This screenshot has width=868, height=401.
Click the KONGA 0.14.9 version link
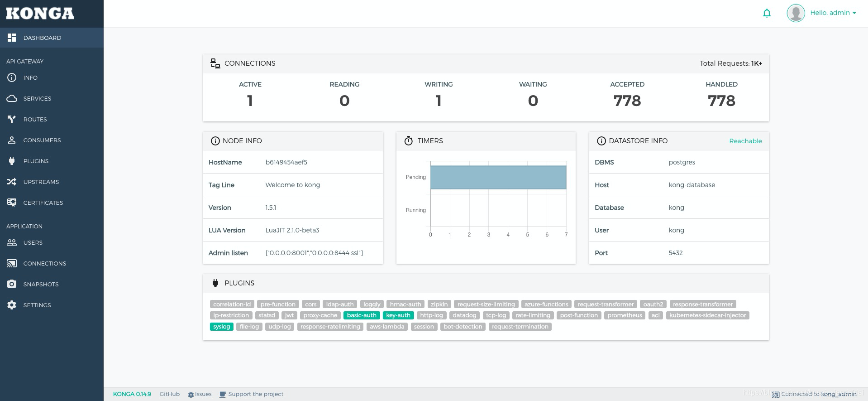132,394
